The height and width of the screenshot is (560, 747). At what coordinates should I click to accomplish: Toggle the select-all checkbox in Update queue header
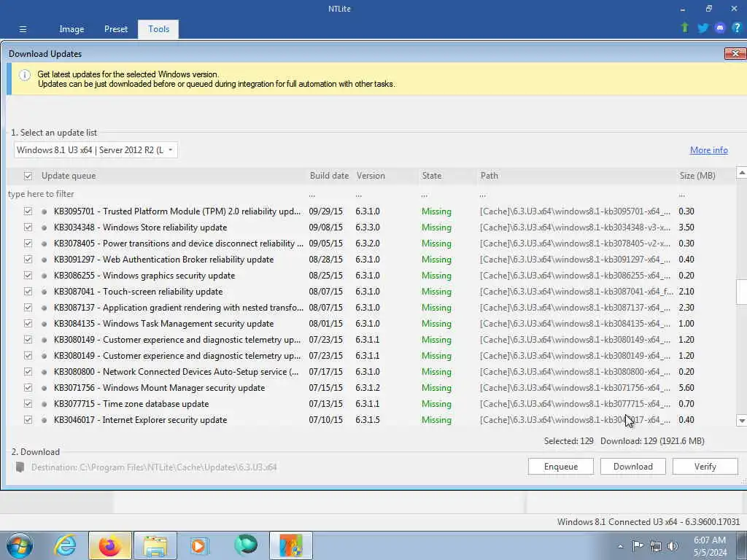click(x=28, y=176)
